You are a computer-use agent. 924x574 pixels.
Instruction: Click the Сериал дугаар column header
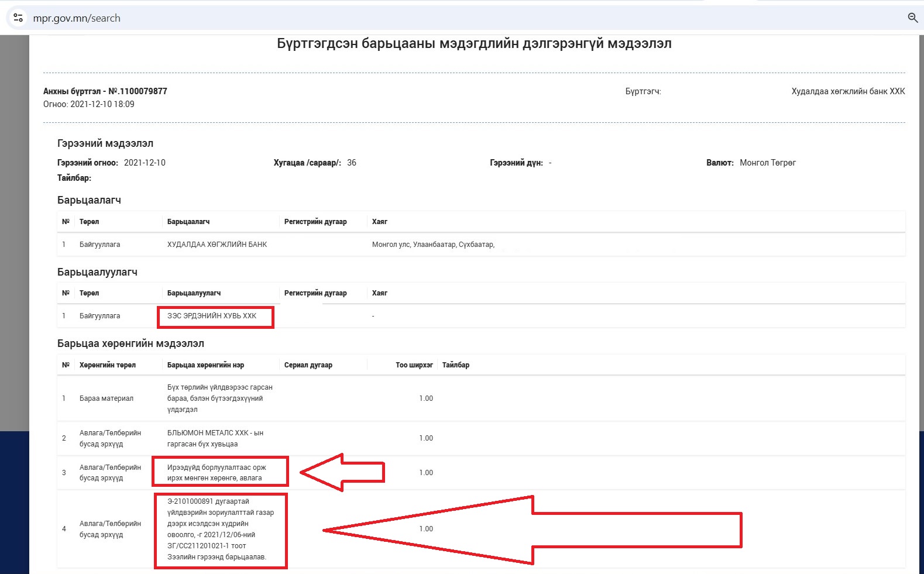(308, 365)
